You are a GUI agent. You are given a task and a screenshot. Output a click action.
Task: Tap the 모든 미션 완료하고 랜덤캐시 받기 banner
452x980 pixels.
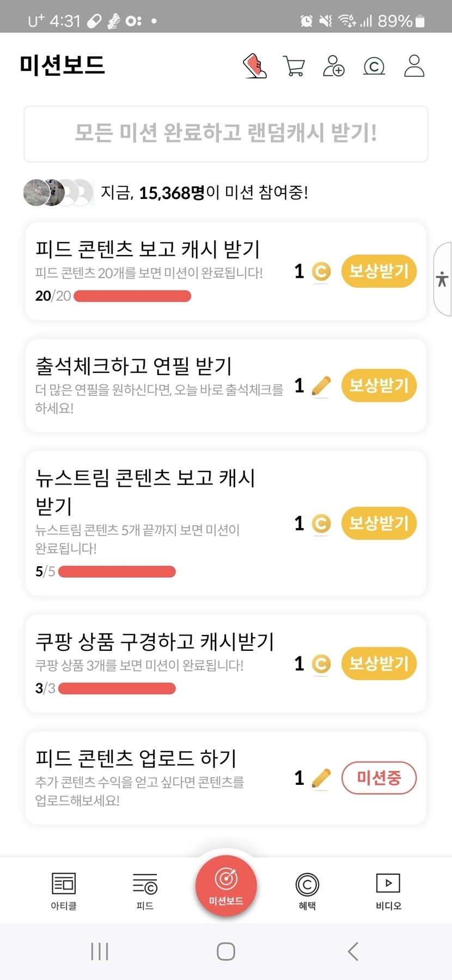tap(226, 134)
